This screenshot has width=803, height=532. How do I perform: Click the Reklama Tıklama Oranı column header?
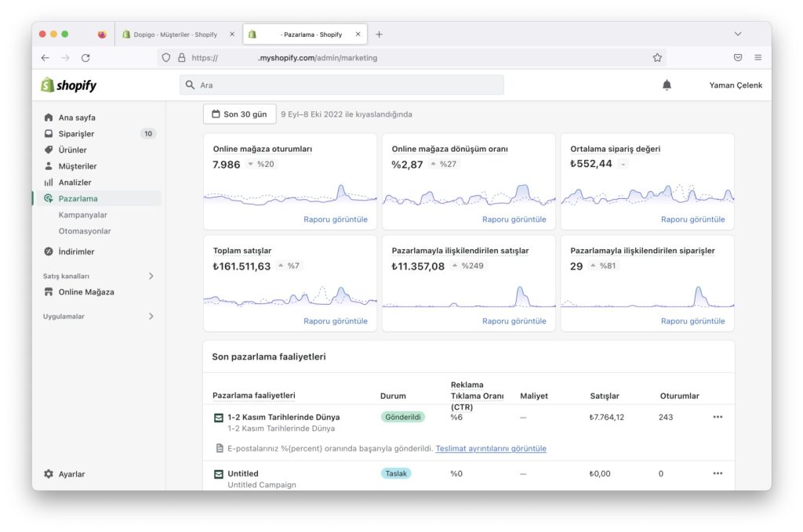477,396
